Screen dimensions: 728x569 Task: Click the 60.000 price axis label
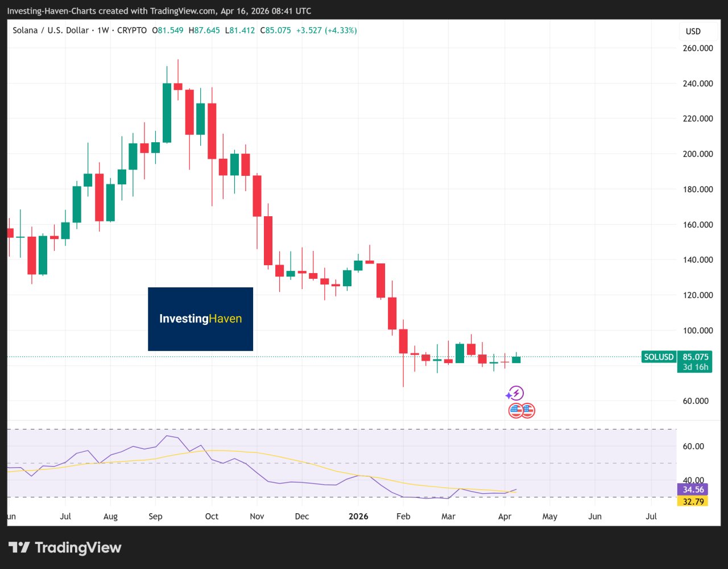pos(696,401)
